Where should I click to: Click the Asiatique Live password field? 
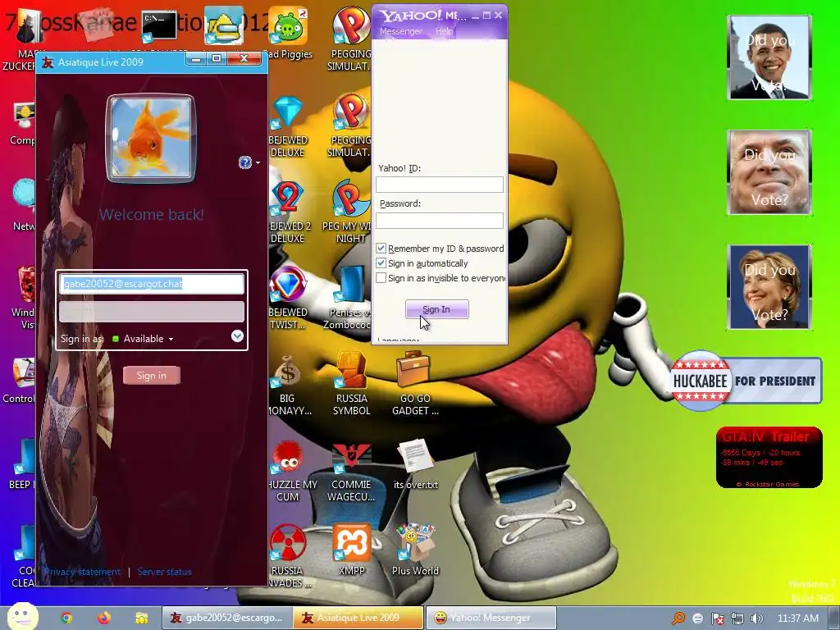tap(152, 312)
